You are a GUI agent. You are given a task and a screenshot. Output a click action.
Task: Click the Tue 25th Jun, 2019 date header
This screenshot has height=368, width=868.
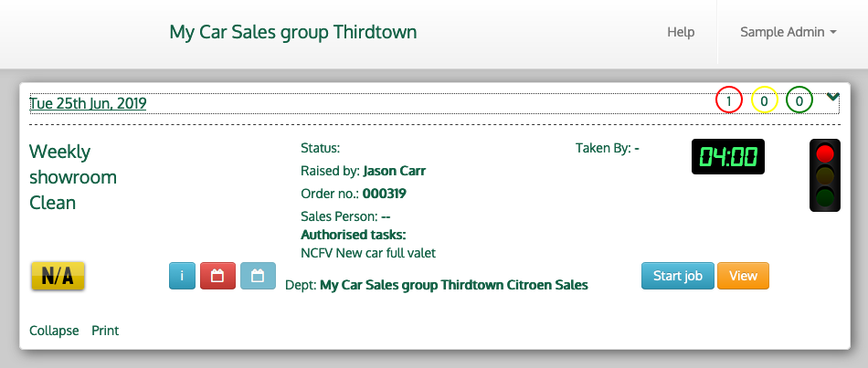88,103
